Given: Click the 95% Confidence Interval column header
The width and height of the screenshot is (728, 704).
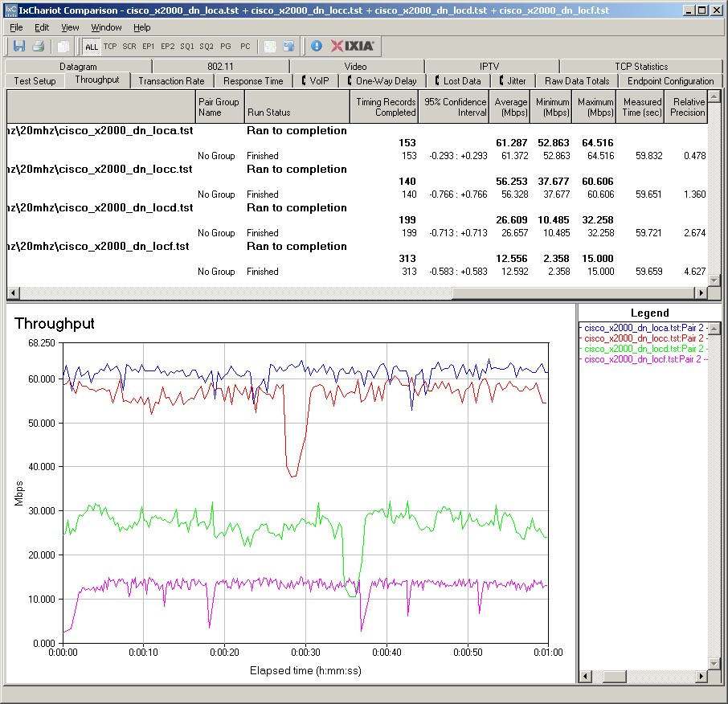Looking at the screenshot, I should pyautogui.click(x=454, y=107).
